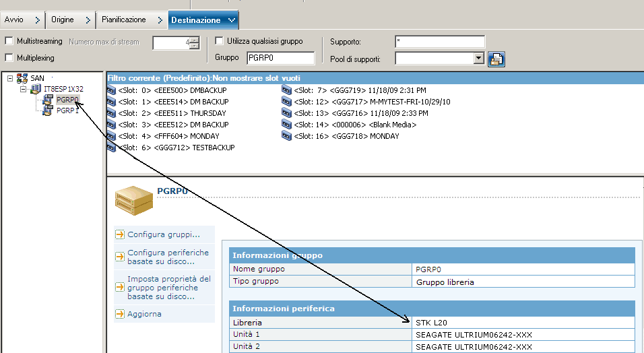The width and height of the screenshot is (644, 353).
Task: Select the M-MYTEST-FRI-10/29/10 media text
Action: click(410, 102)
